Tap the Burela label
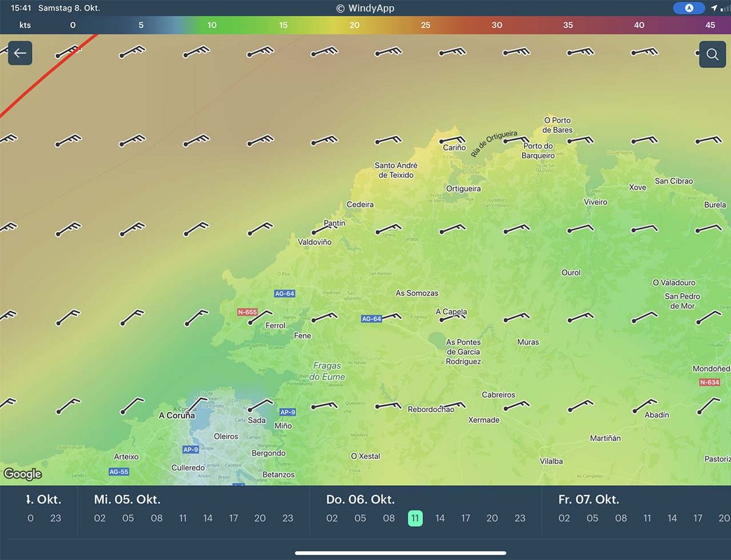This screenshot has height=560, width=731. click(x=715, y=205)
